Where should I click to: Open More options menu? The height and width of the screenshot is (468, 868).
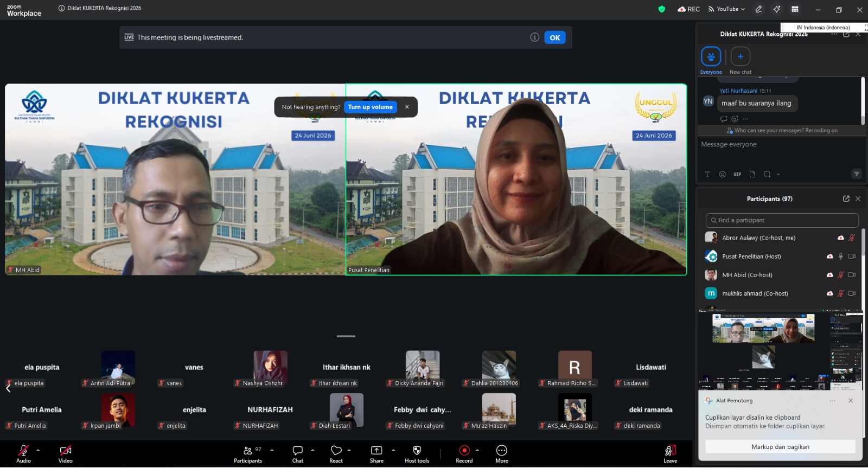click(502, 453)
